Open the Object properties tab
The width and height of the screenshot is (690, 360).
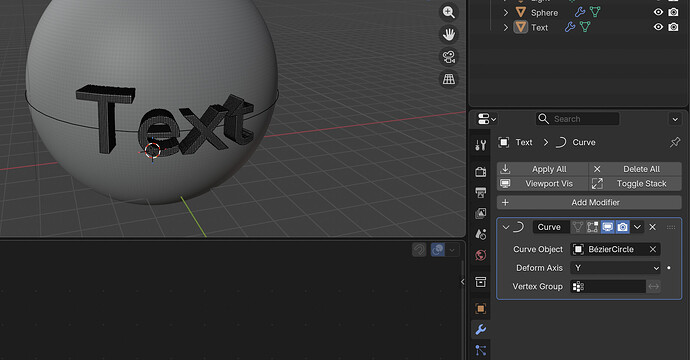481,309
